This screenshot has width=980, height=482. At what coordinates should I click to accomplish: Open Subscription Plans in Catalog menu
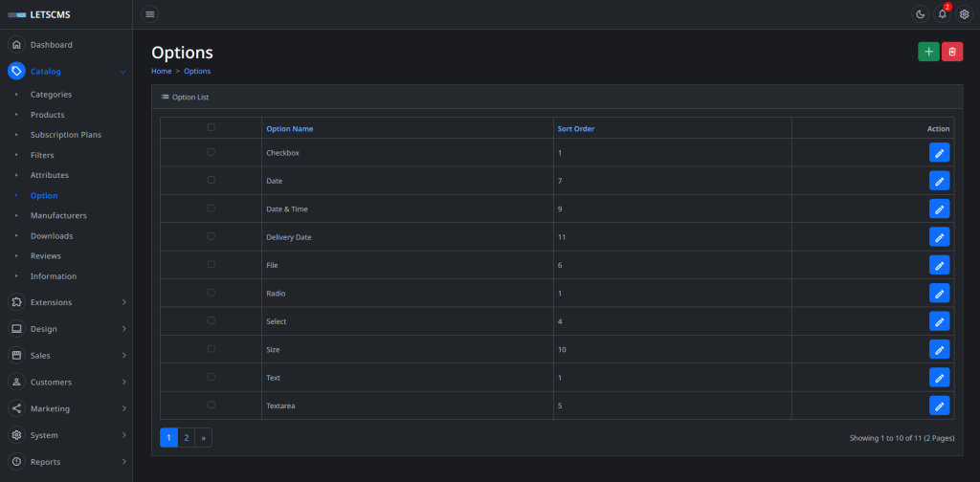click(65, 135)
